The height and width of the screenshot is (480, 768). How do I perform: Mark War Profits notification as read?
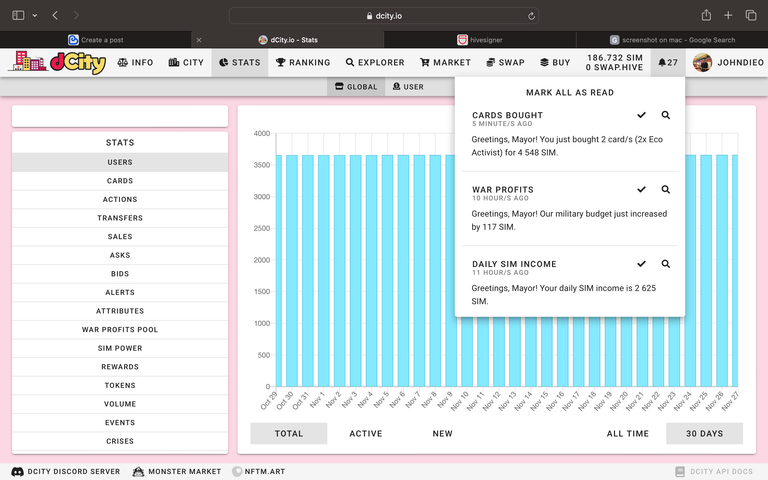click(641, 190)
